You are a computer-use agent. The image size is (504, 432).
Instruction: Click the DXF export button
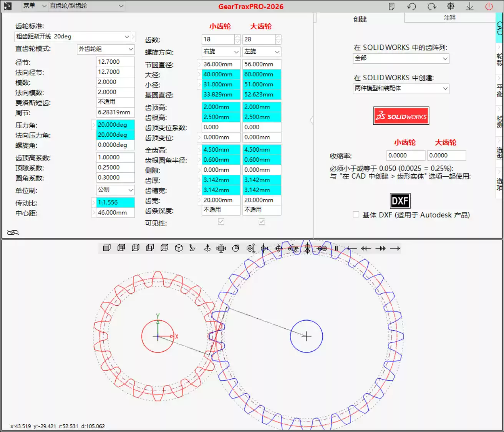400,200
